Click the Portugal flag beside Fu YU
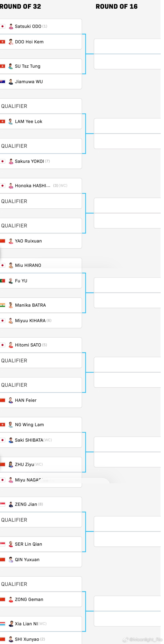Screen dimensions: 164x644 point(2,281)
